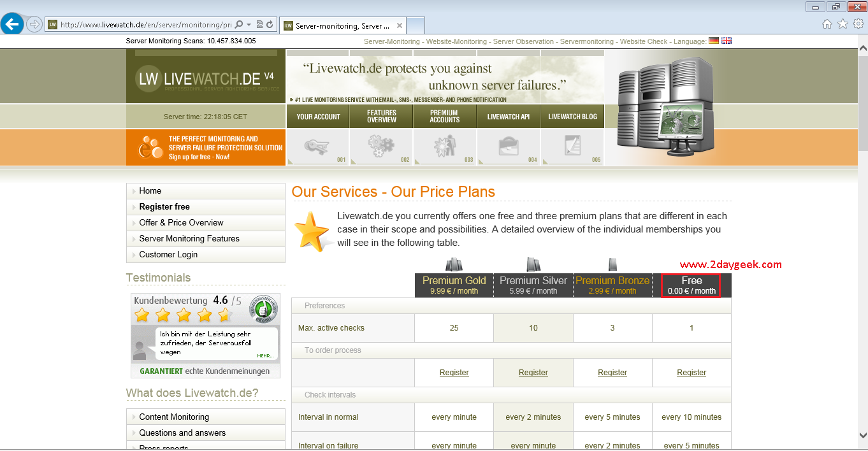Click 'every 10 minutes' in Interval in normal row

[691, 417]
